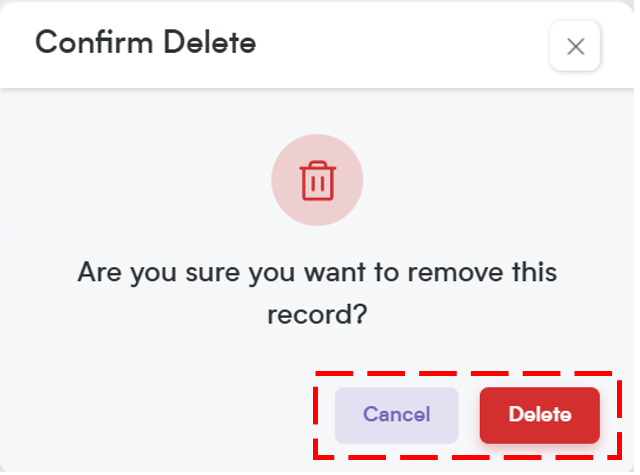Screen dimensions: 640x475
Task: Click the red trash can icon
Action: point(318,181)
